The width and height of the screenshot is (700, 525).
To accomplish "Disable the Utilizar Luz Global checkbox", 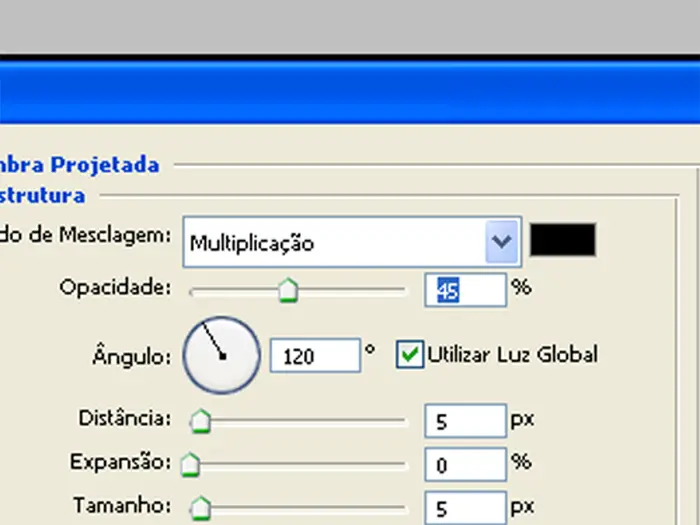I will click(409, 354).
